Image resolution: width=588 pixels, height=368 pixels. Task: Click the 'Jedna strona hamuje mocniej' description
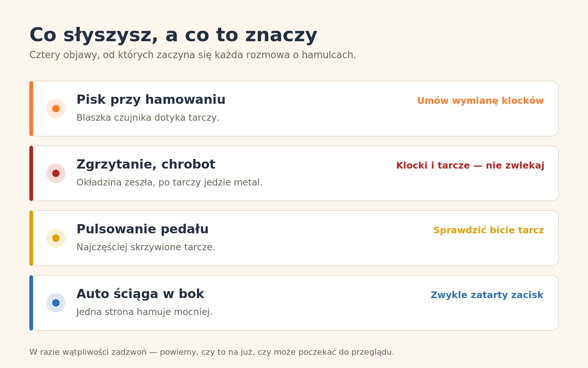(144, 312)
